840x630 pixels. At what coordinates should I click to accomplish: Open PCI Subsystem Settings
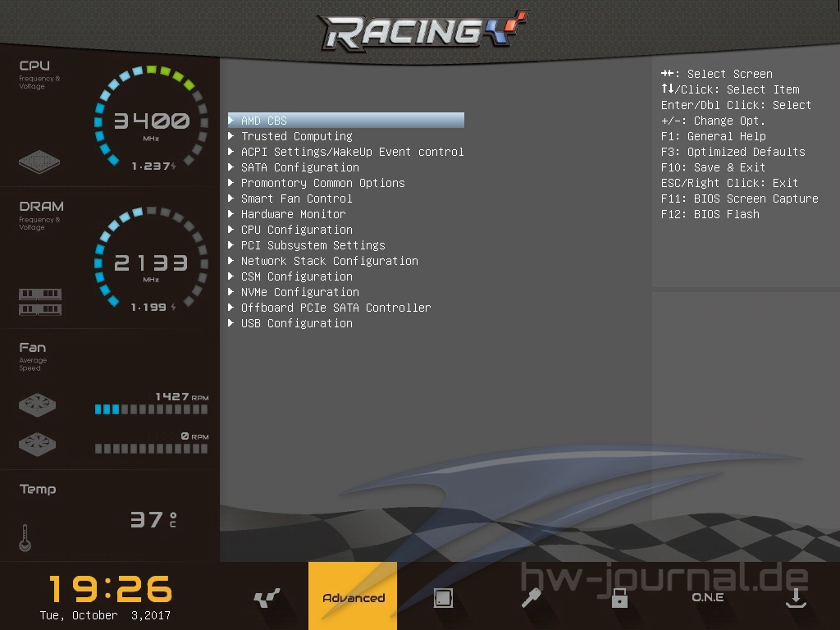313,244
